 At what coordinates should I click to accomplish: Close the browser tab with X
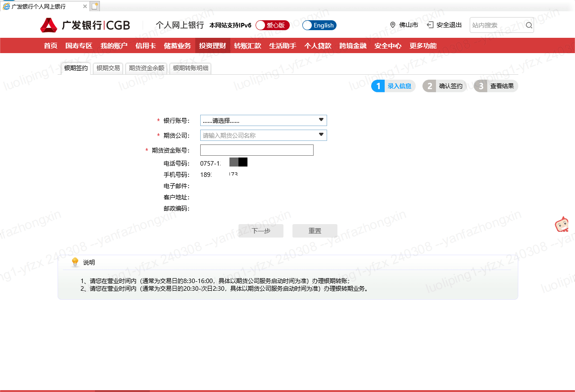tap(85, 6)
